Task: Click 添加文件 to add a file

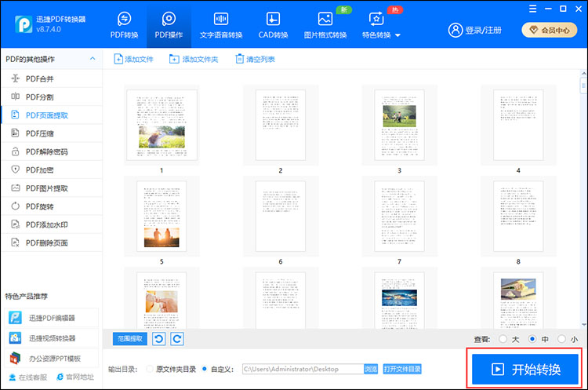Action: 133,59
